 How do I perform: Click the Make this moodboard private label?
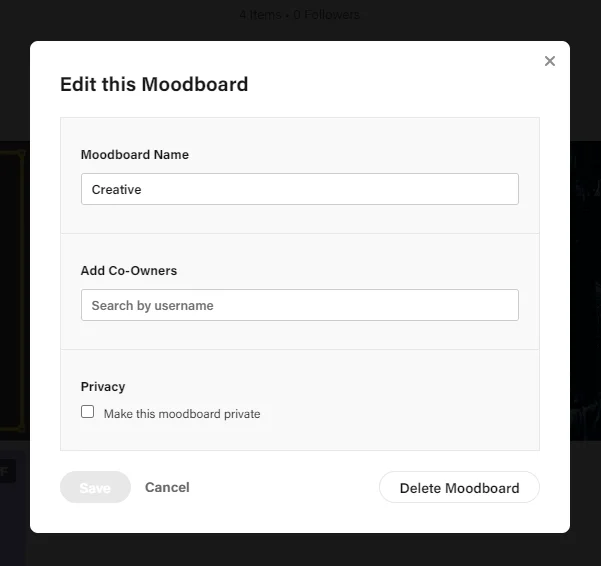click(x=182, y=414)
